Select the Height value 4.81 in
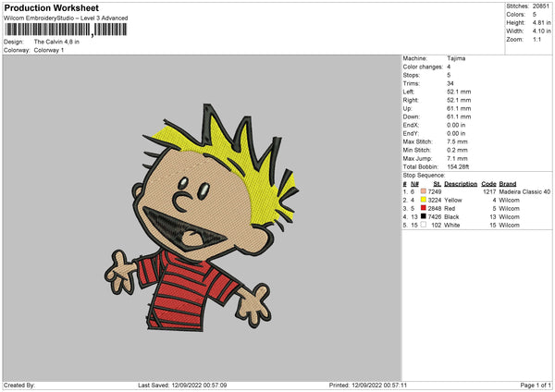 (x=541, y=22)
